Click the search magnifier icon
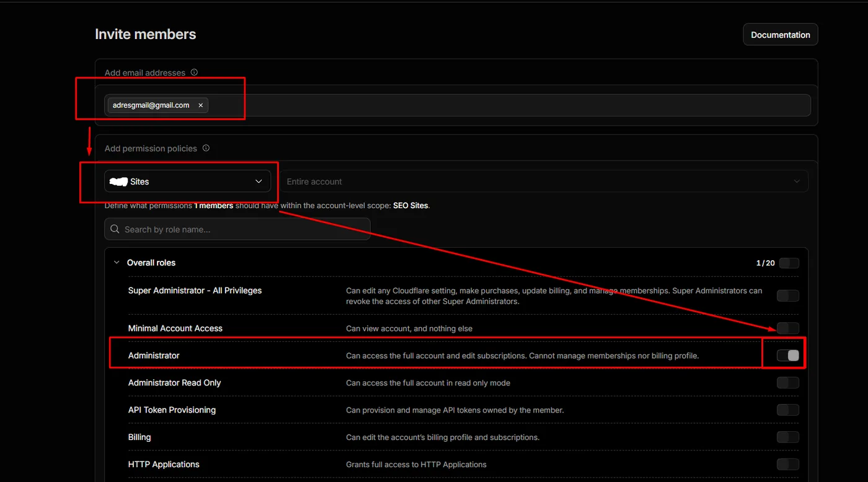The height and width of the screenshot is (482, 868). pyautogui.click(x=115, y=229)
